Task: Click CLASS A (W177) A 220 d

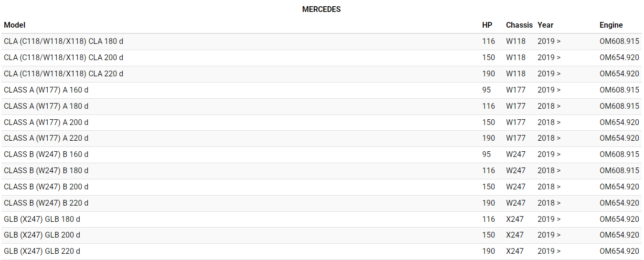Action: pos(46,138)
